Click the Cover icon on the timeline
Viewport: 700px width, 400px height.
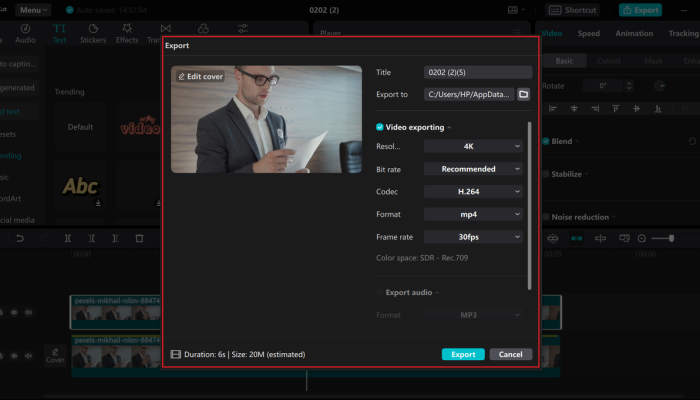pos(55,354)
